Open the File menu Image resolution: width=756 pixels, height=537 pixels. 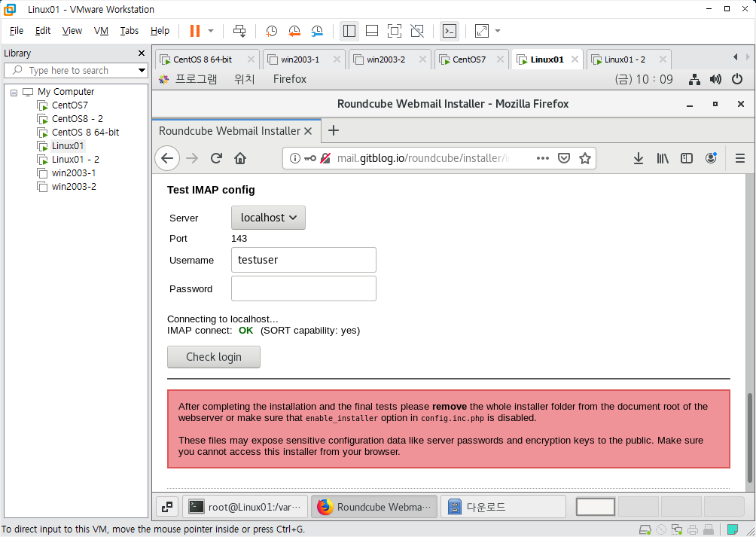[17, 31]
